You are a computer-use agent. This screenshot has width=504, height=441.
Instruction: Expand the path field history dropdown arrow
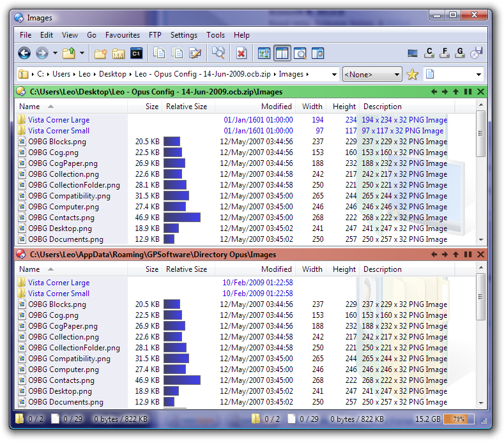coord(335,75)
